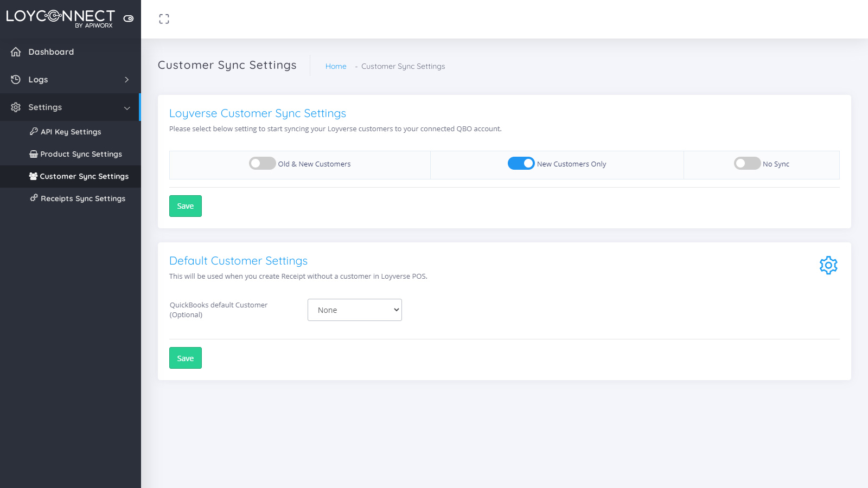Image resolution: width=868 pixels, height=488 pixels.
Task: Click the API Key Settings key icon
Action: tap(34, 131)
